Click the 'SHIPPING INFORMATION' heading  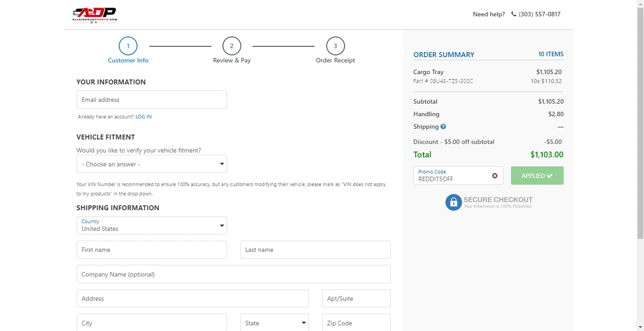118,208
